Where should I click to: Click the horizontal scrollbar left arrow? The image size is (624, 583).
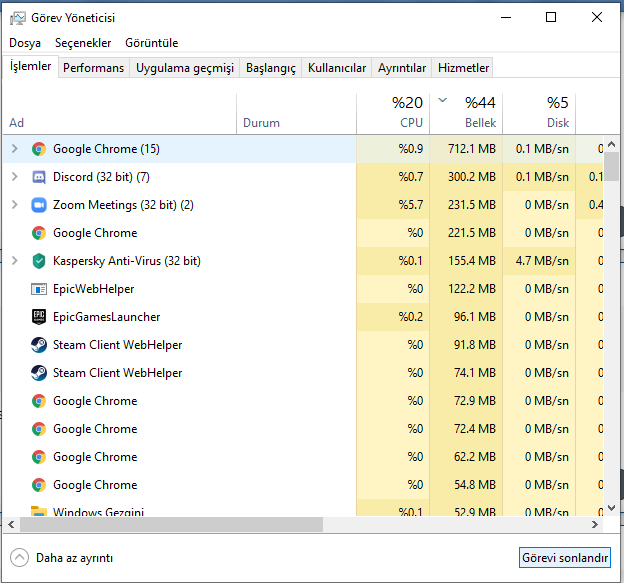point(11,525)
